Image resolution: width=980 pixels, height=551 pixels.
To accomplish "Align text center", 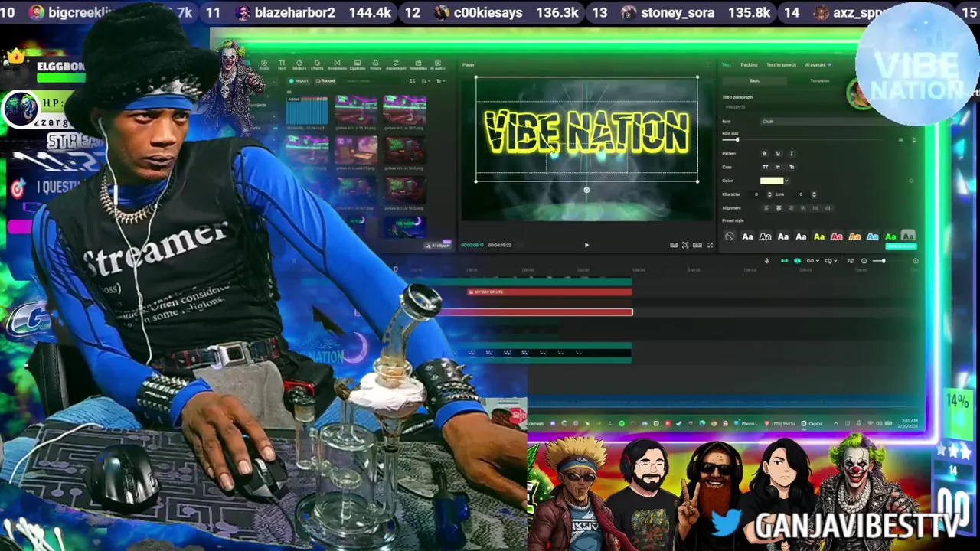I will [779, 208].
